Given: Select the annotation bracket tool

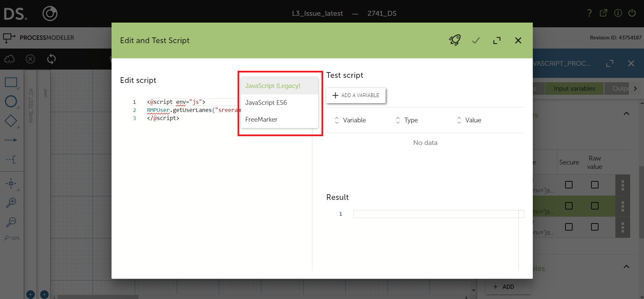Looking at the screenshot, I should point(11,159).
